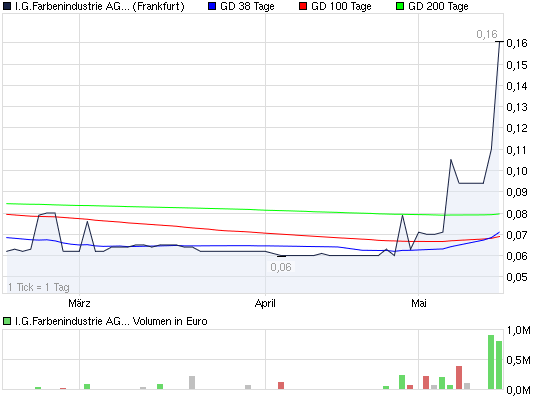Select the 'GD 38 Tage' legend label
The width and height of the screenshot is (545, 398).
coord(247,6)
